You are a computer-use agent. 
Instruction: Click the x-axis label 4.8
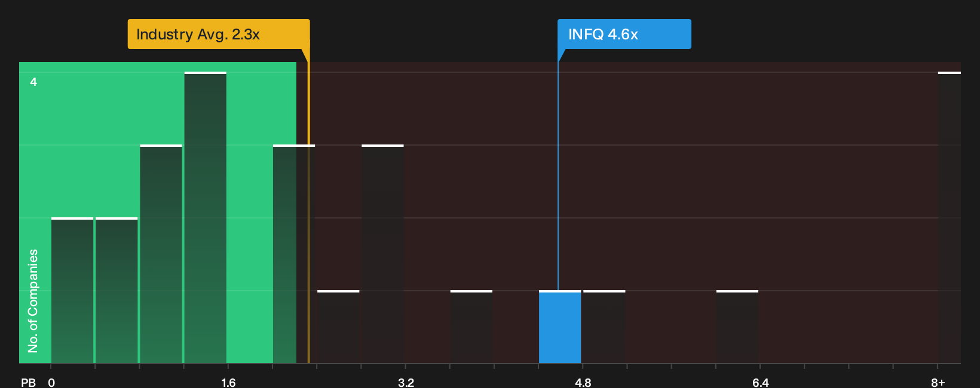coord(583,382)
